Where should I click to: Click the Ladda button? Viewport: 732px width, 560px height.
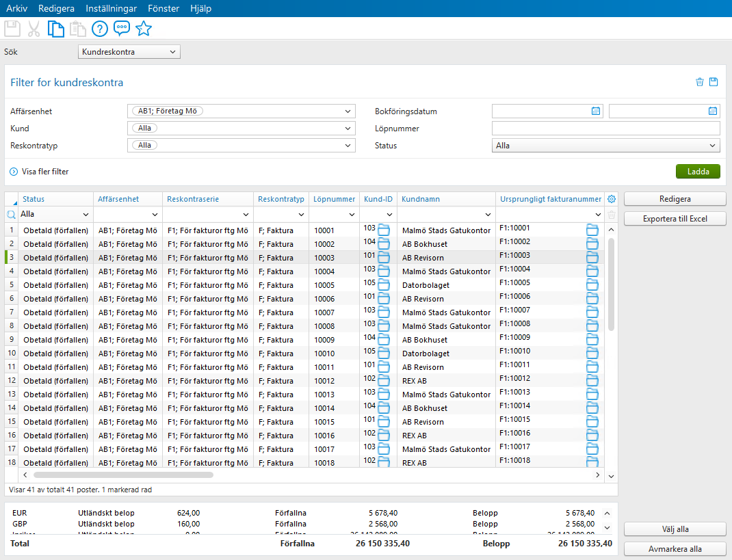(697, 172)
